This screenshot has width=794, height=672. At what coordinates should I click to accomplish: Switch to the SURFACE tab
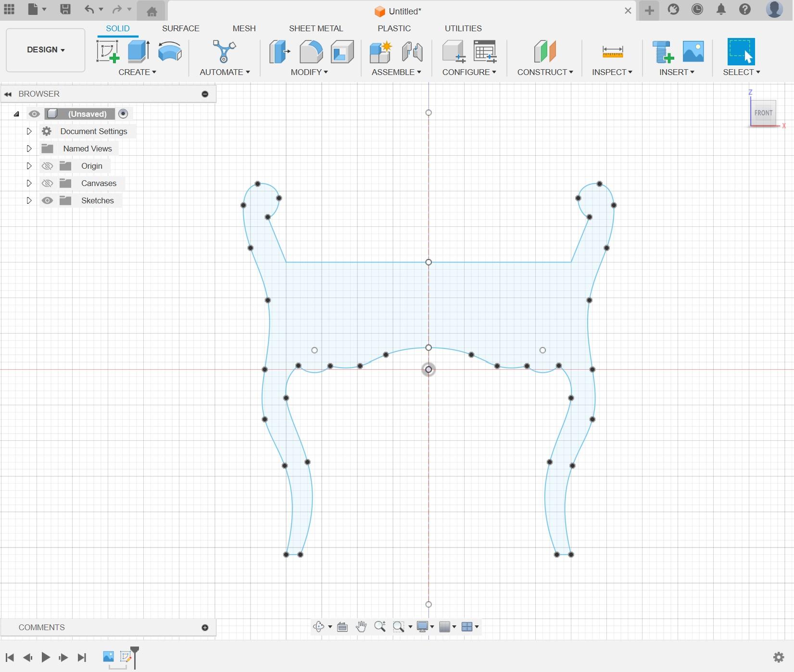point(181,28)
